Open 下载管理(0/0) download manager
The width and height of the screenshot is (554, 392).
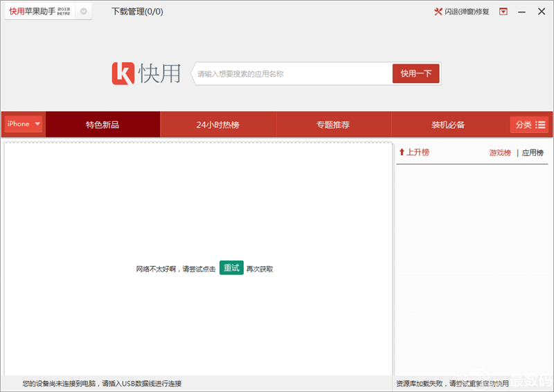[x=137, y=12]
